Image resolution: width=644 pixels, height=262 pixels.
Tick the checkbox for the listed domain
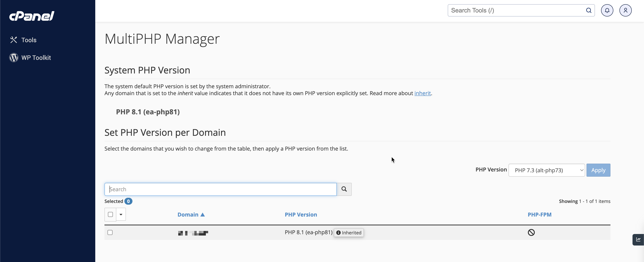tap(110, 232)
